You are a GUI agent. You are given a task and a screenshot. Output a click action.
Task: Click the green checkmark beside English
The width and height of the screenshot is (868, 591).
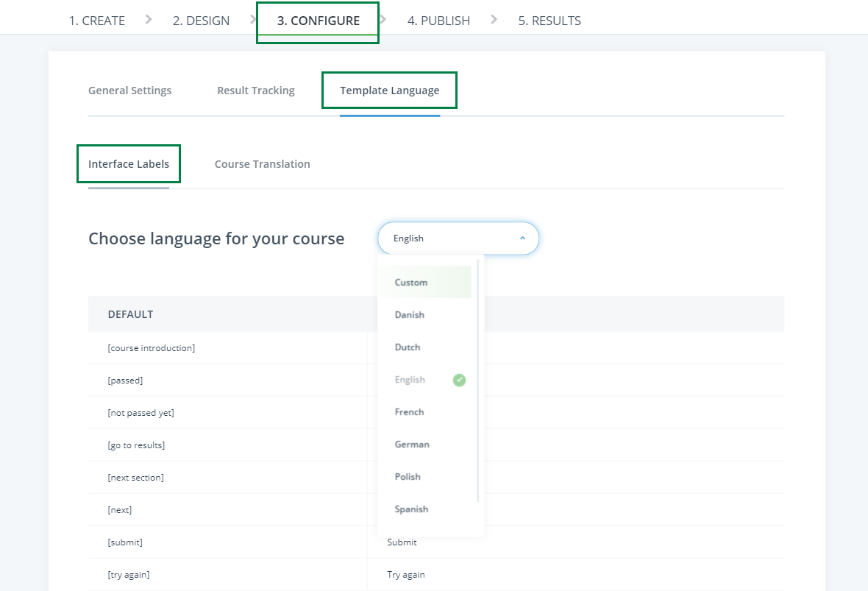click(x=459, y=380)
